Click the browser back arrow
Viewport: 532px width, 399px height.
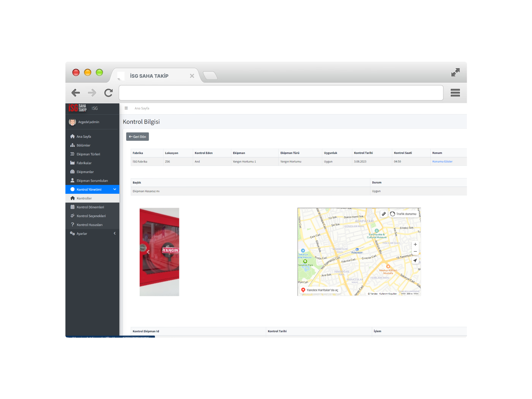(x=75, y=93)
